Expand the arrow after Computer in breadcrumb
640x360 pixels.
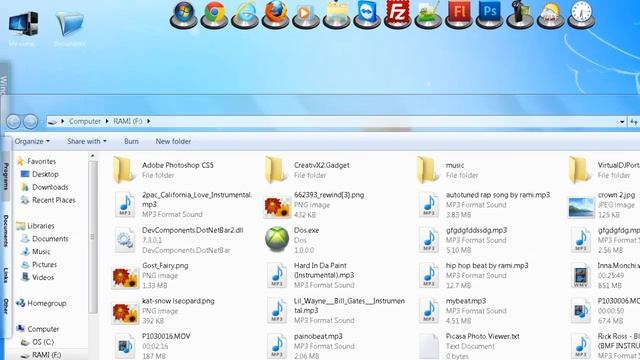point(107,121)
